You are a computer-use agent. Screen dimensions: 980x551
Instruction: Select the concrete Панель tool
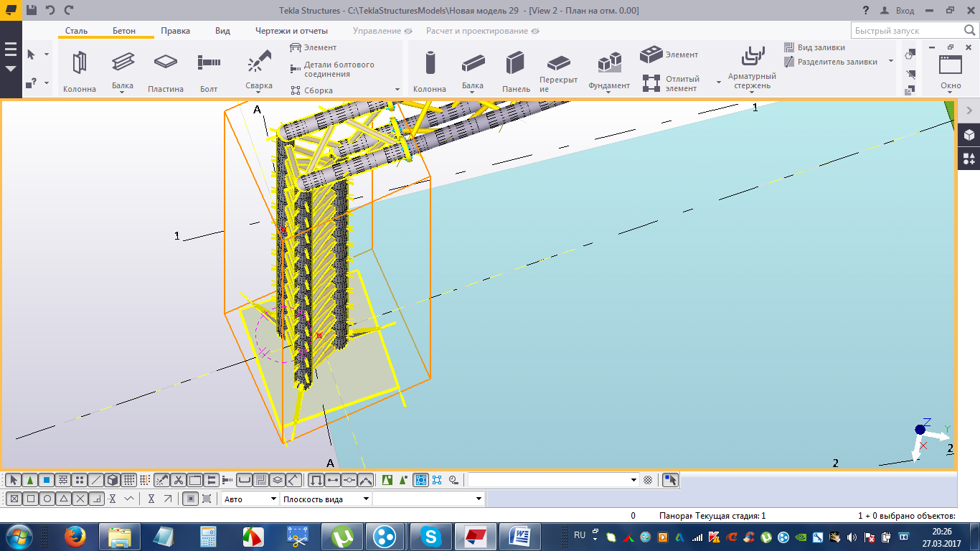pos(515,64)
